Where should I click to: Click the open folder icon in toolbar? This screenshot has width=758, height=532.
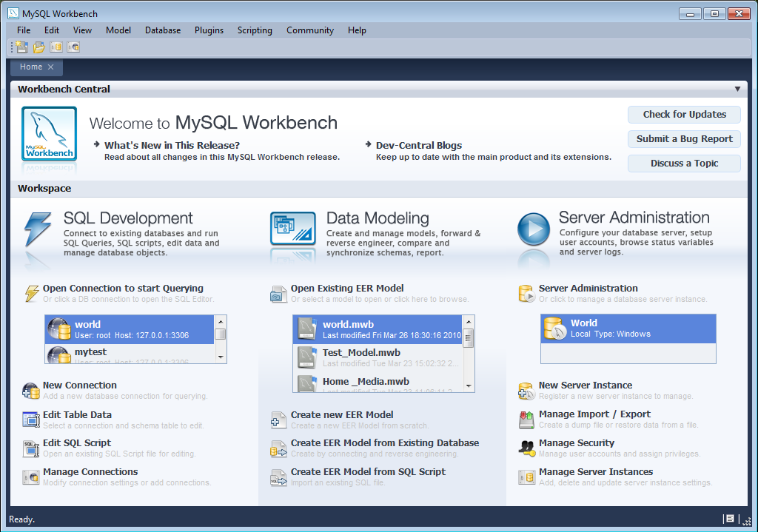(x=39, y=47)
